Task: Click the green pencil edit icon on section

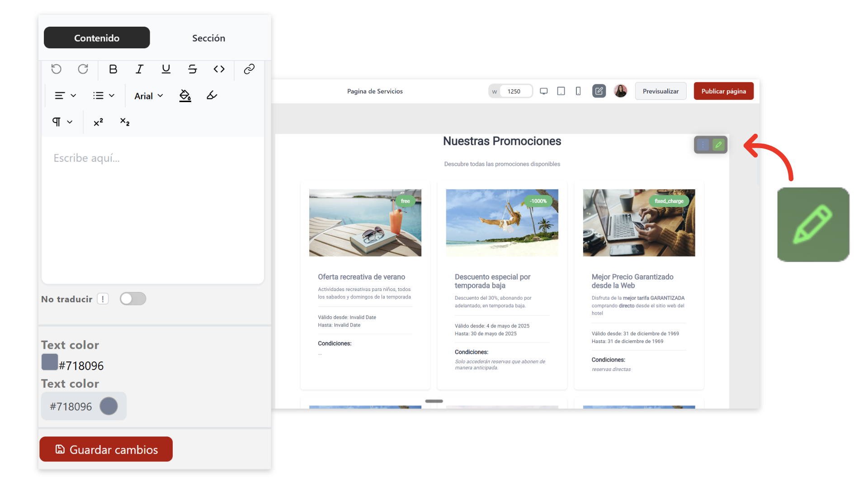Action: click(x=718, y=145)
